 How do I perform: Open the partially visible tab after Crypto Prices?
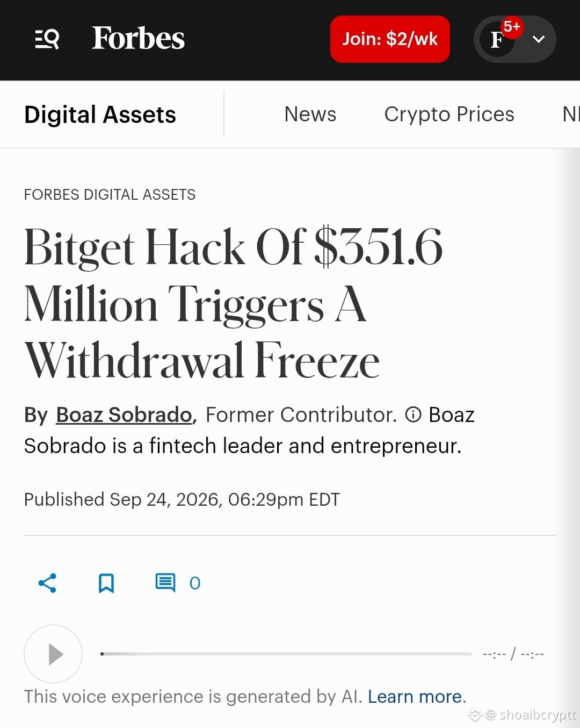click(571, 114)
